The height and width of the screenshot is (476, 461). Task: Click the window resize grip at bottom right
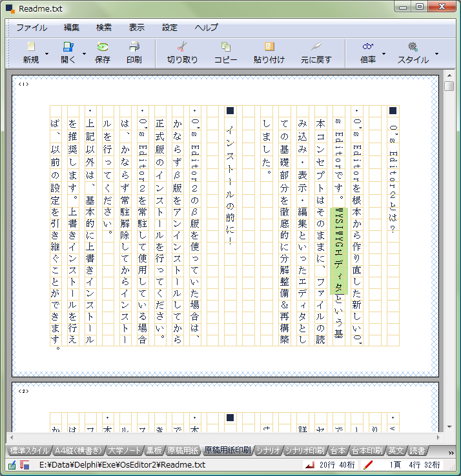click(452, 467)
